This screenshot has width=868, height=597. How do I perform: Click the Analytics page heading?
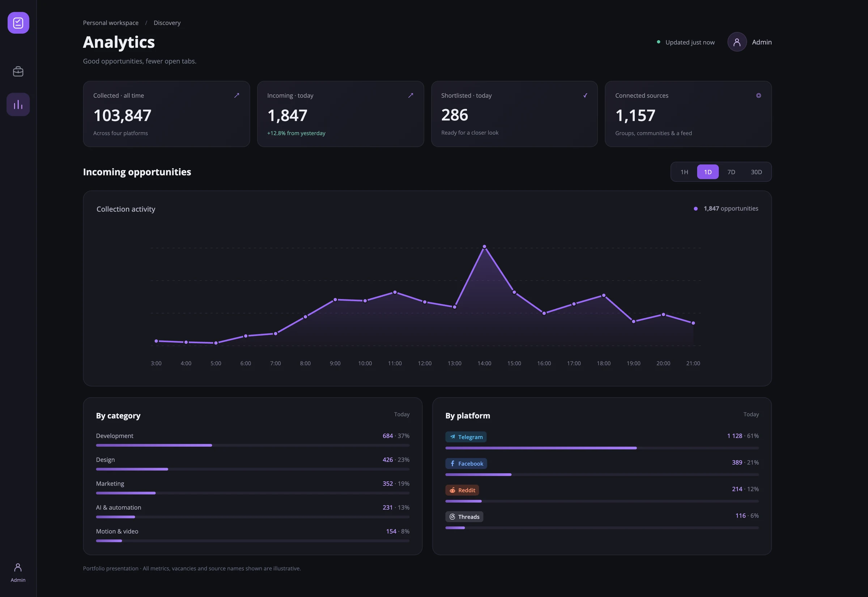[119, 42]
